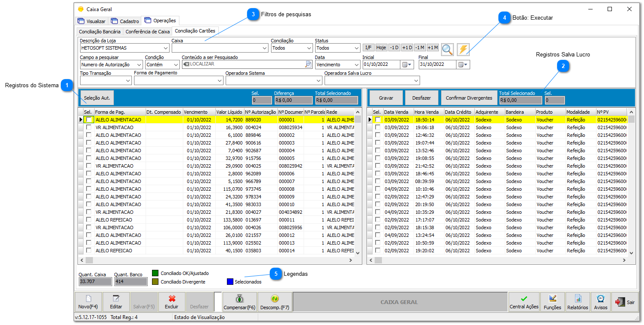644x325 pixels.
Task: Open the Avisos alerts icon
Action: point(600,302)
